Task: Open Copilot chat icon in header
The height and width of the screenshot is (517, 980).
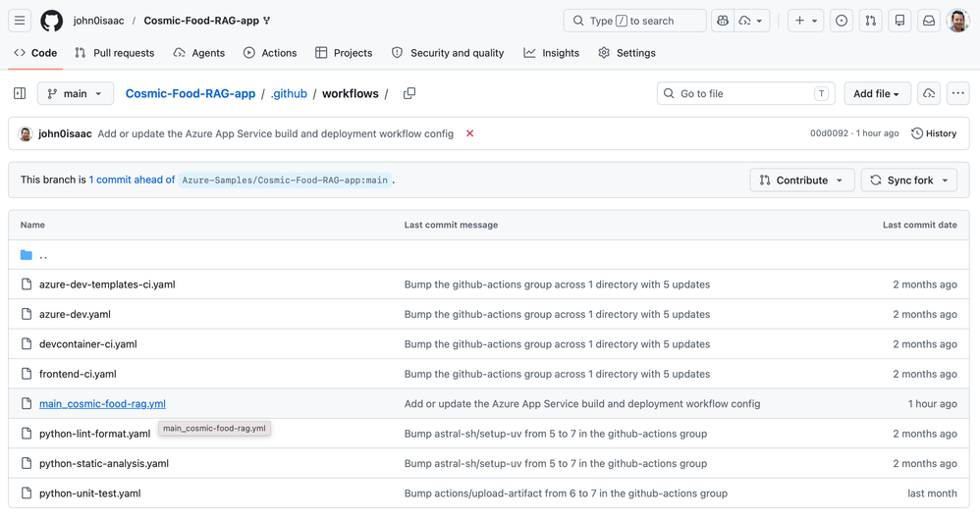Action: 723,21
